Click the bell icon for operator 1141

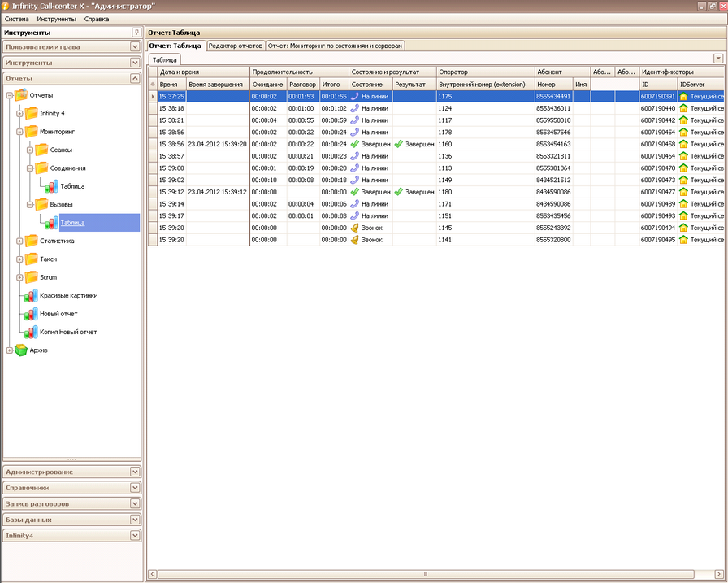pyautogui.click(x=355, y=240)
